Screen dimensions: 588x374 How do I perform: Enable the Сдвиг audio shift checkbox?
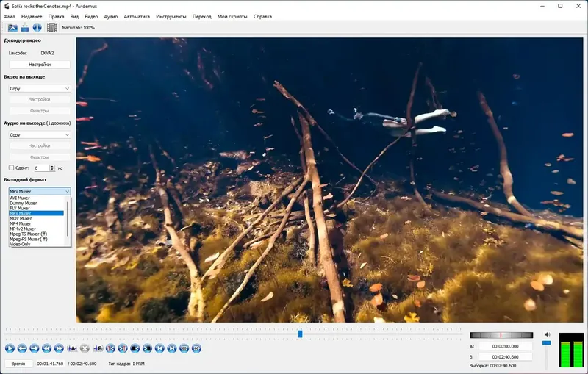pyautogui.click(x=11, y=168)
